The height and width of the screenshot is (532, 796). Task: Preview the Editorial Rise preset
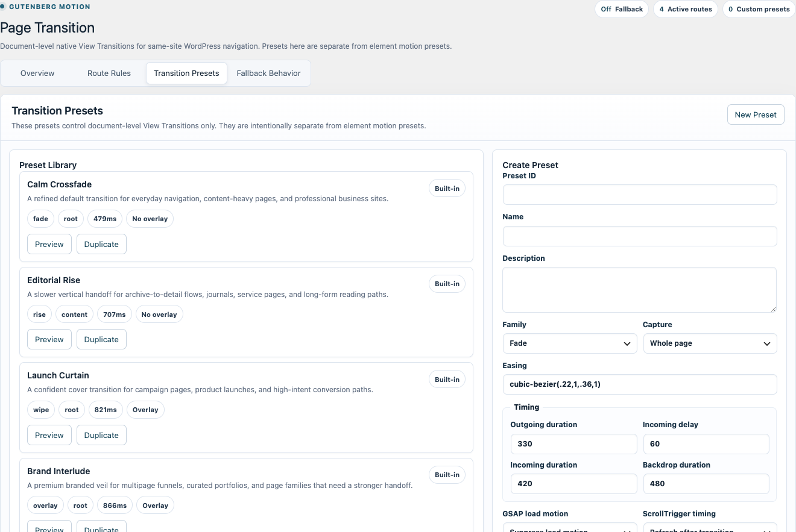[x=49, y=339]
